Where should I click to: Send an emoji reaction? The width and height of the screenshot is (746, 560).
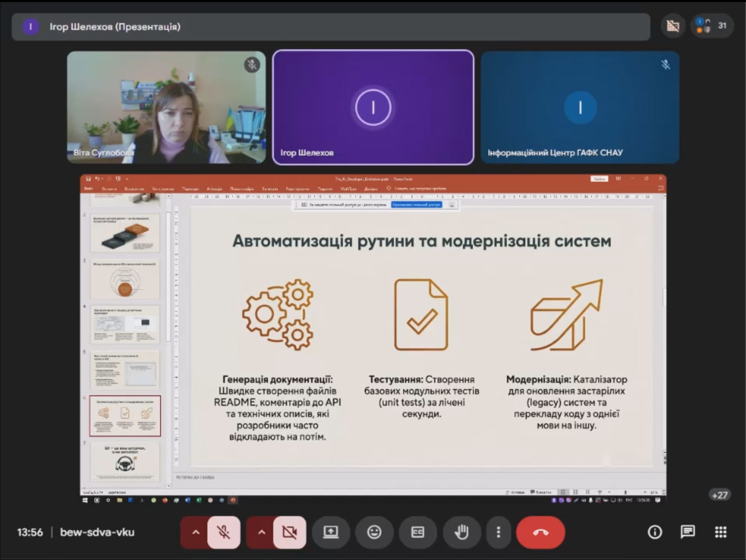[374, 532]
